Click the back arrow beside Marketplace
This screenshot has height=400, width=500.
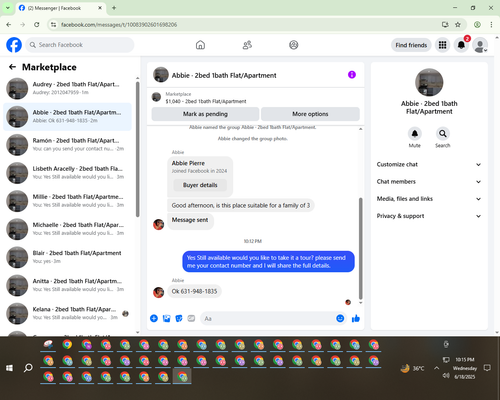pyautogui.click(x=12, y=67)
